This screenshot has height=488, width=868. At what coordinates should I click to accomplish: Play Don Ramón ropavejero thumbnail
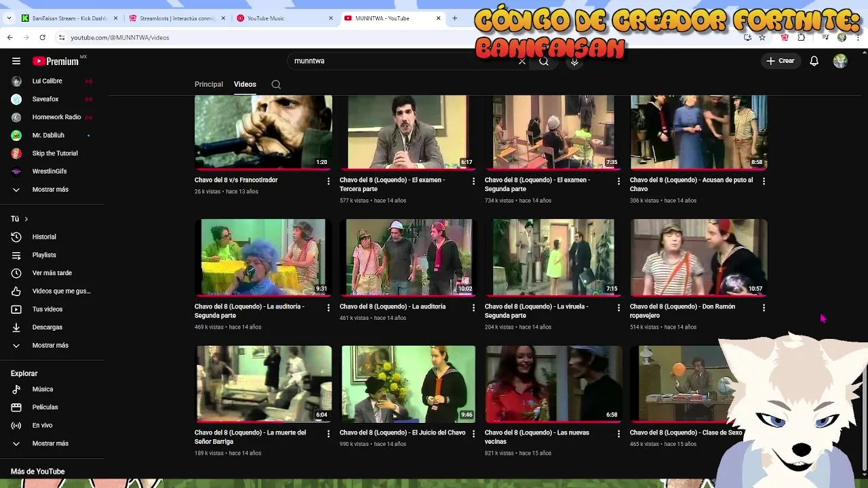[698, 258]
